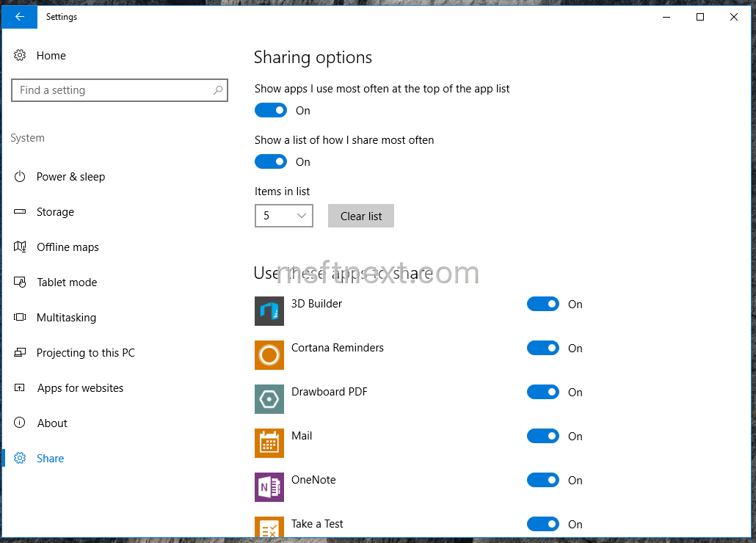This screenshot has width=756, height=543.
Task: Click the search magnifier icon
Action: pos(218,90)
